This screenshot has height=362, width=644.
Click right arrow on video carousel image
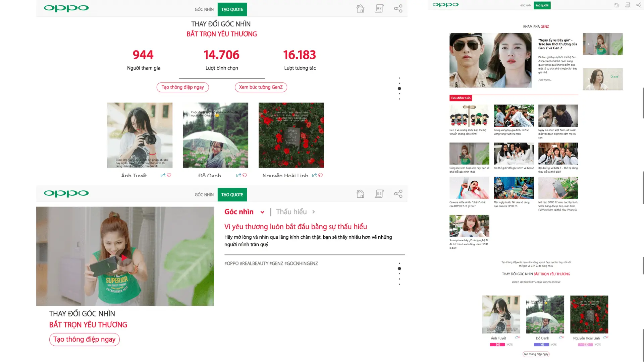pos(210,265)
